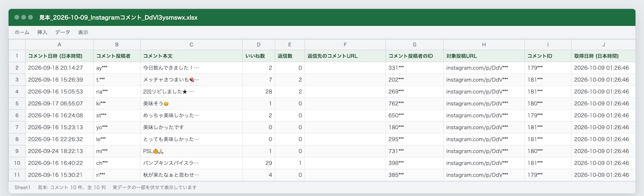Select row 5 header number

(17, 103)
